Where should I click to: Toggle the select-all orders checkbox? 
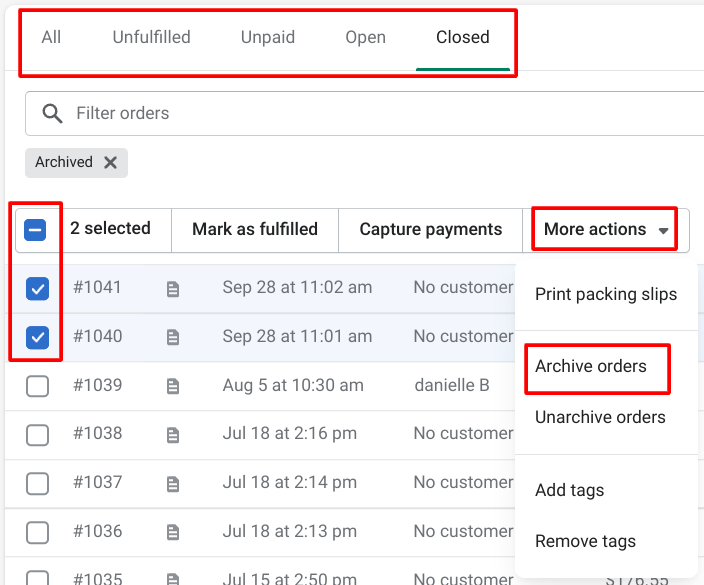point(35,230)
